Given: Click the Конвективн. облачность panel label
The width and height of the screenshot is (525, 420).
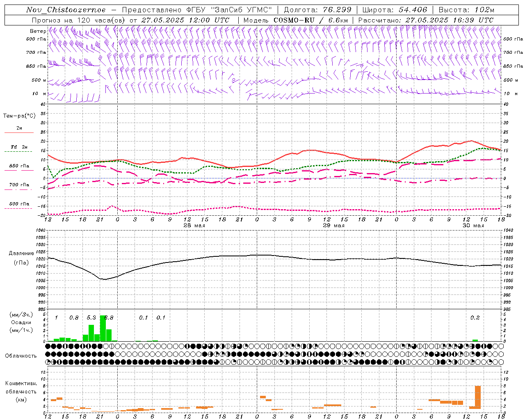Looking at the screenshot, I should pos(21,388).
